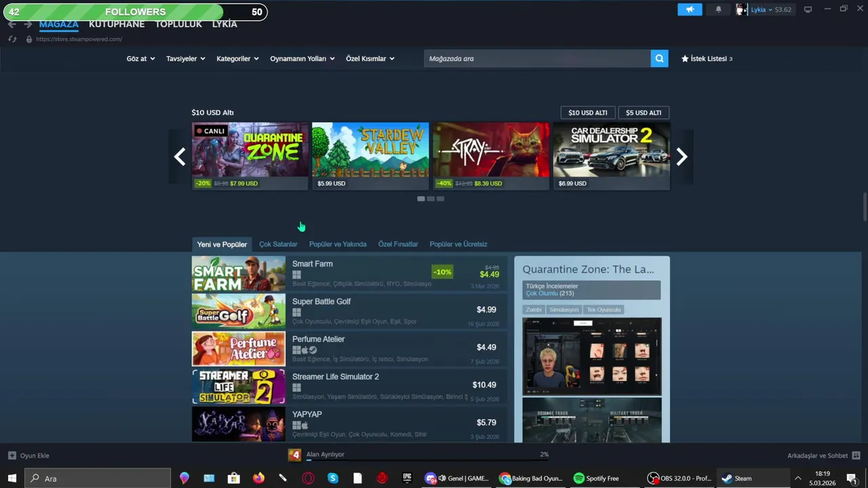Open the notifications bell icon
Image resolution: width=868 pixels, height=488 pixels.
(718, 9)
